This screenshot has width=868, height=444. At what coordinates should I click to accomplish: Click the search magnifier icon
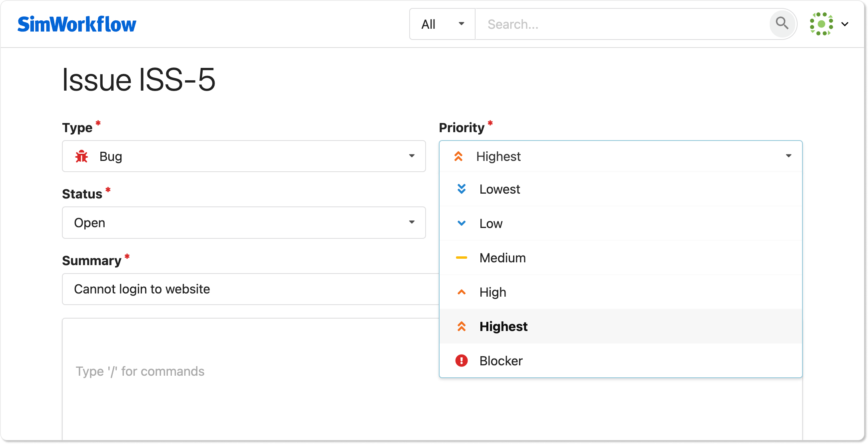(782, 24)
